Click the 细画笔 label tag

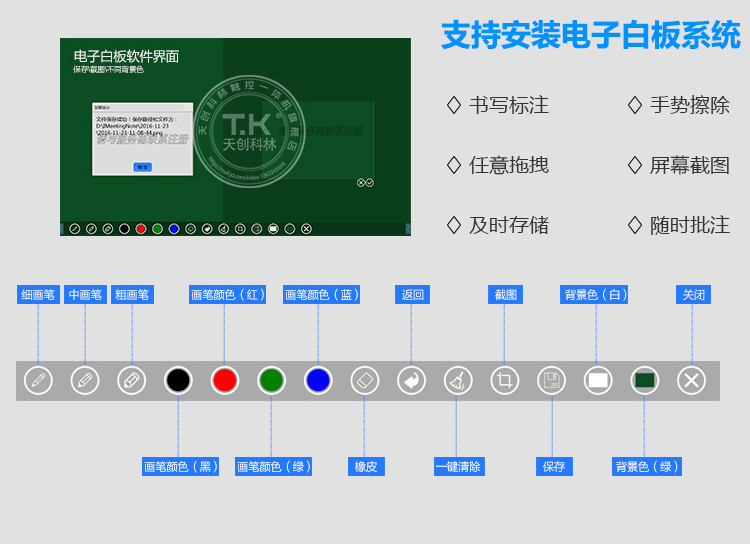pyautogui.click(x=38, y=295)
